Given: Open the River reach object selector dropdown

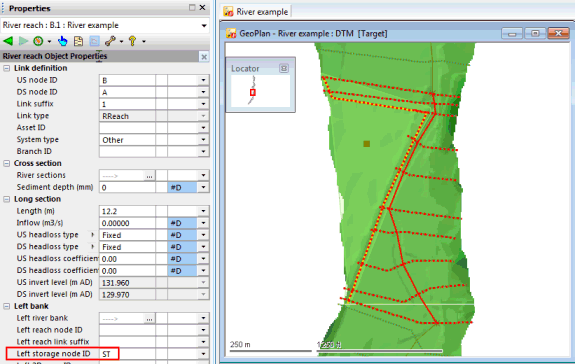Looking at the screenshot, I should click(x=204, y=25).
